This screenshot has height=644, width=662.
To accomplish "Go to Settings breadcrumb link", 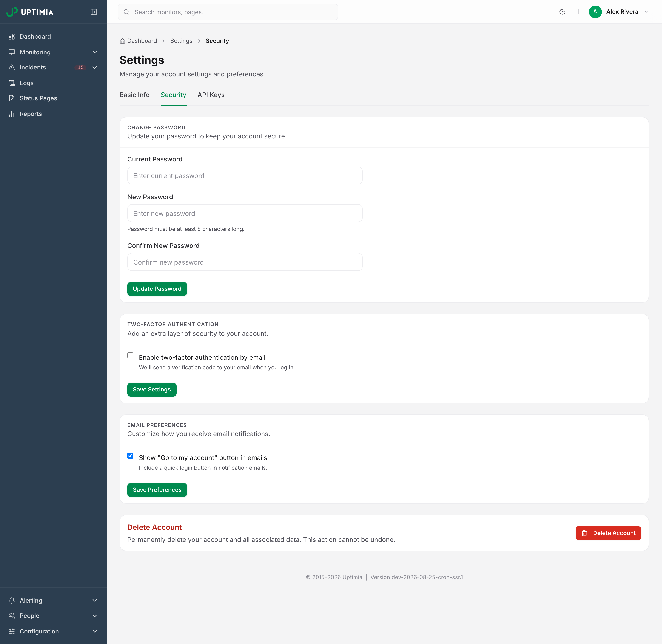I will pyautogui.click(x=181, y=41).
